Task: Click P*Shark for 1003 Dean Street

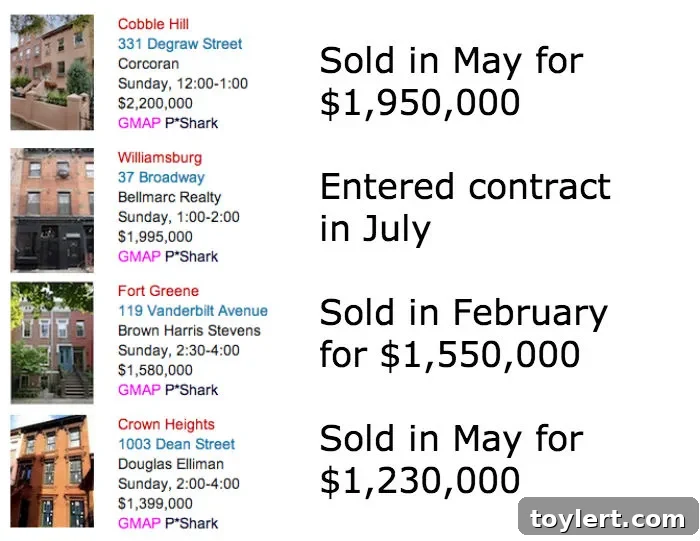Action: [192, 523]
